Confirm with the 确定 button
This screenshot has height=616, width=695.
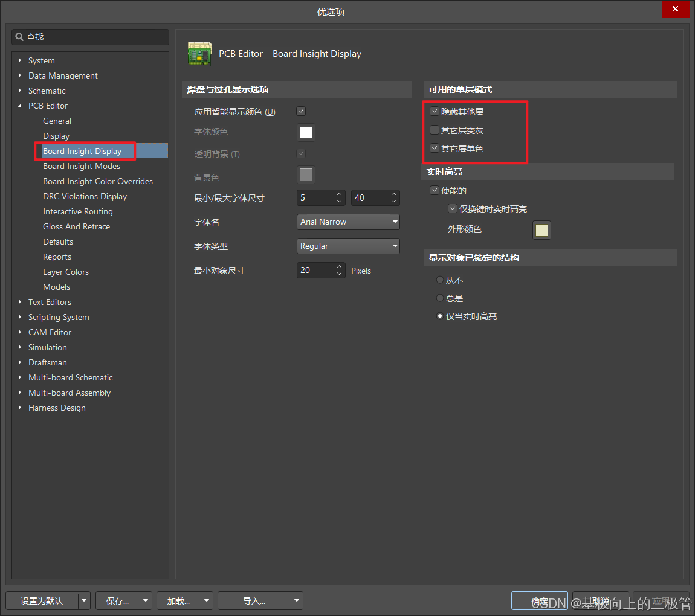pyautogui.click(x=540, y=600)
